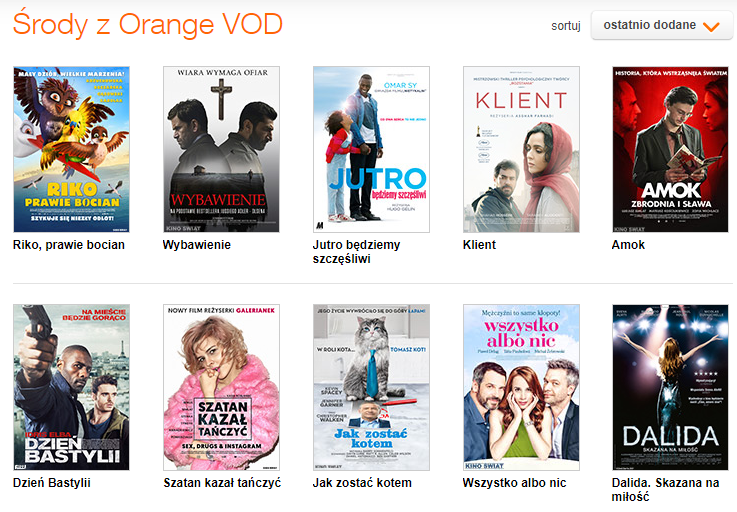Image resolution: width=737 pixels, height=512 pixels.
Task: Open the Dalida poster thumbnail
Action: pos(671,387)
